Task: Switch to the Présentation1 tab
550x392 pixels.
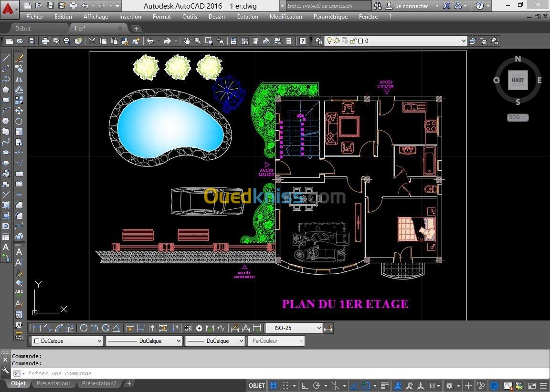Action: [53, 383]
